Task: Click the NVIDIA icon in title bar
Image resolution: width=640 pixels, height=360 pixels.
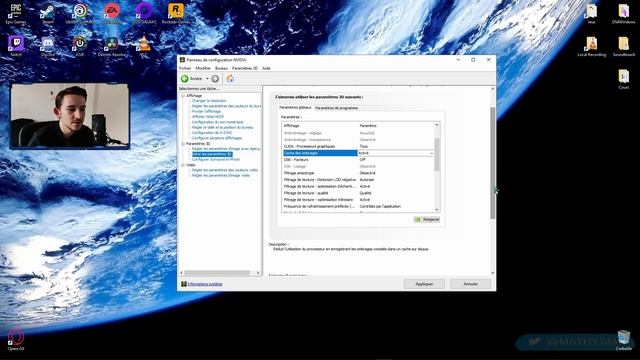Action: pos(182,60)
